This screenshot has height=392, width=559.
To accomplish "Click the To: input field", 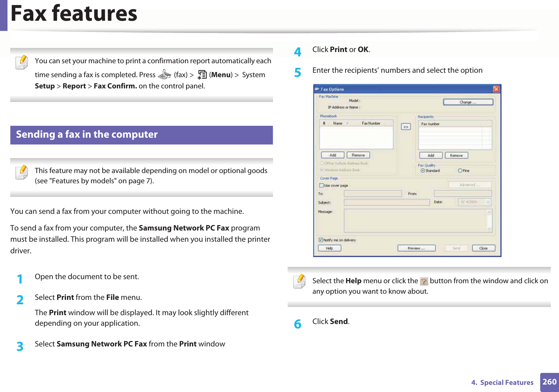I will (x=373, y=193).
